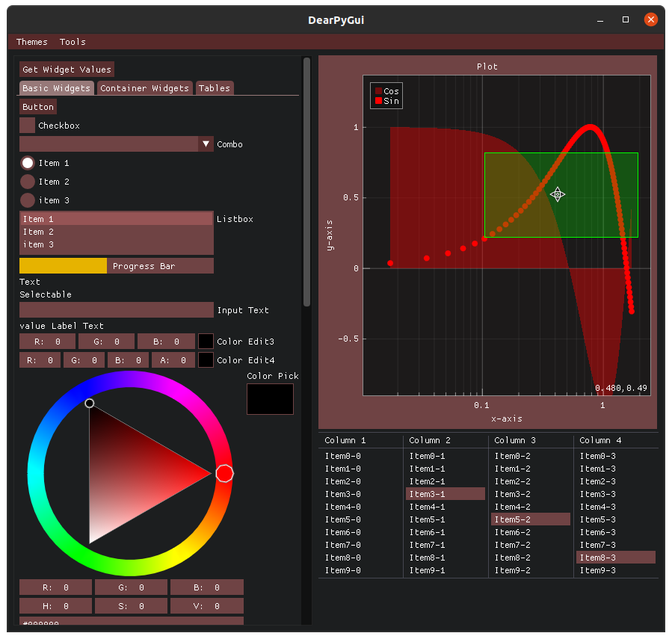
Task: Open the Color Edit3 swatch
Action: [206, 341]
